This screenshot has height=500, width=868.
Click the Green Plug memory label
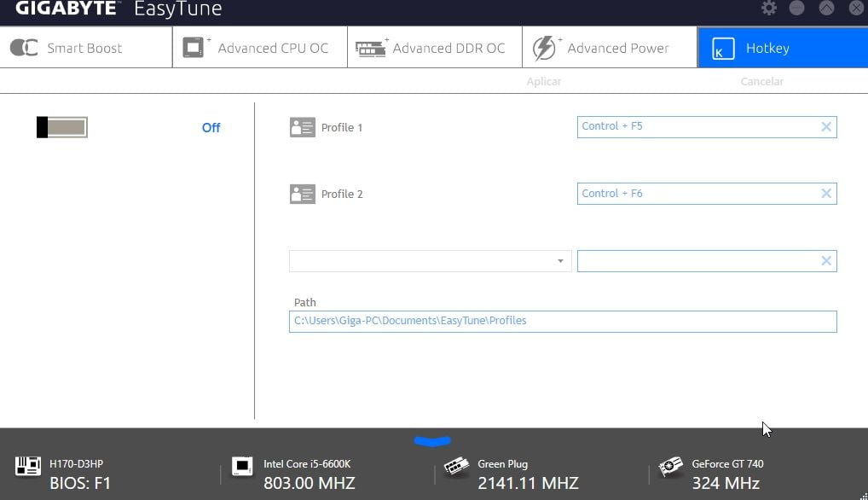coord(503,464)
